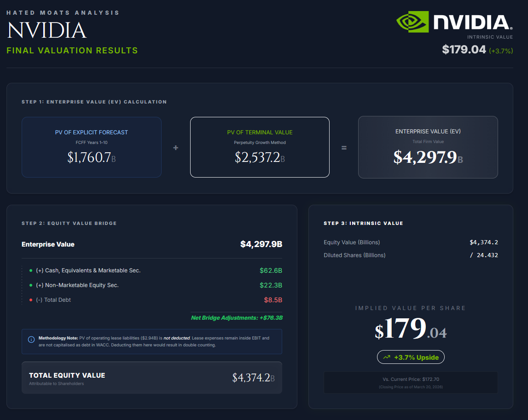Select the PV of Terminal Value card
The width and height of the screenshot is (528, 420).
coord(260,147)
